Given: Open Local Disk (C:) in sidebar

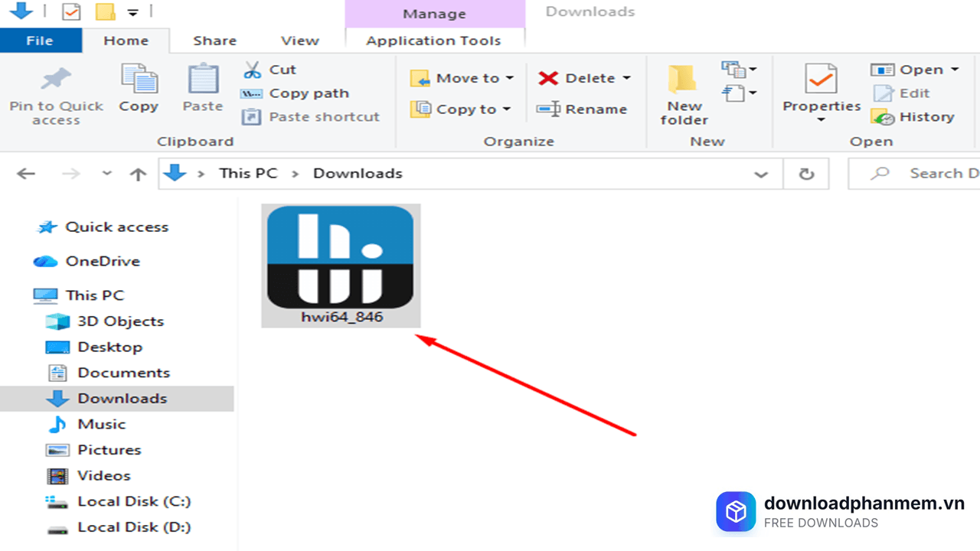Looking at the screenshot, I should click(x=134, y=501).
